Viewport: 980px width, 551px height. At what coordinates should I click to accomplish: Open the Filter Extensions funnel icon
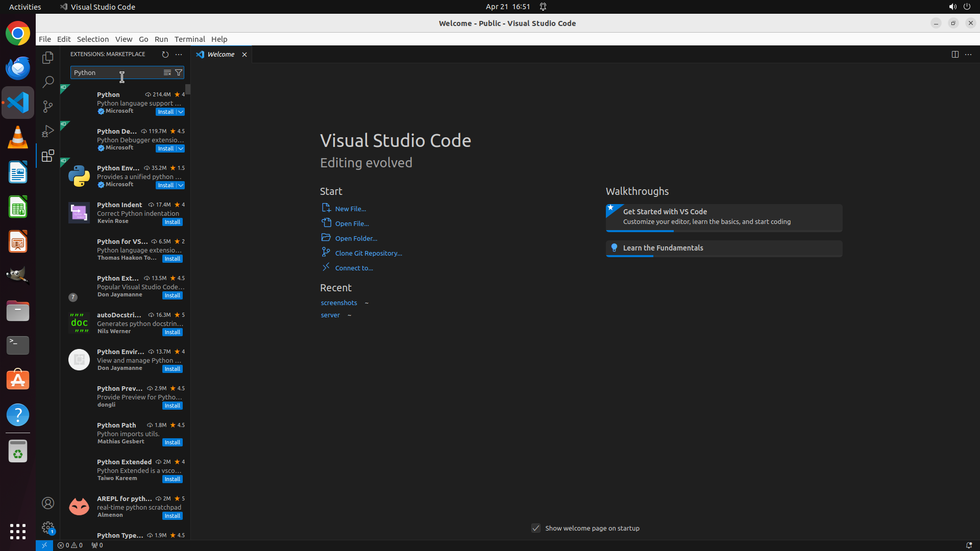(x=179, y=72)
